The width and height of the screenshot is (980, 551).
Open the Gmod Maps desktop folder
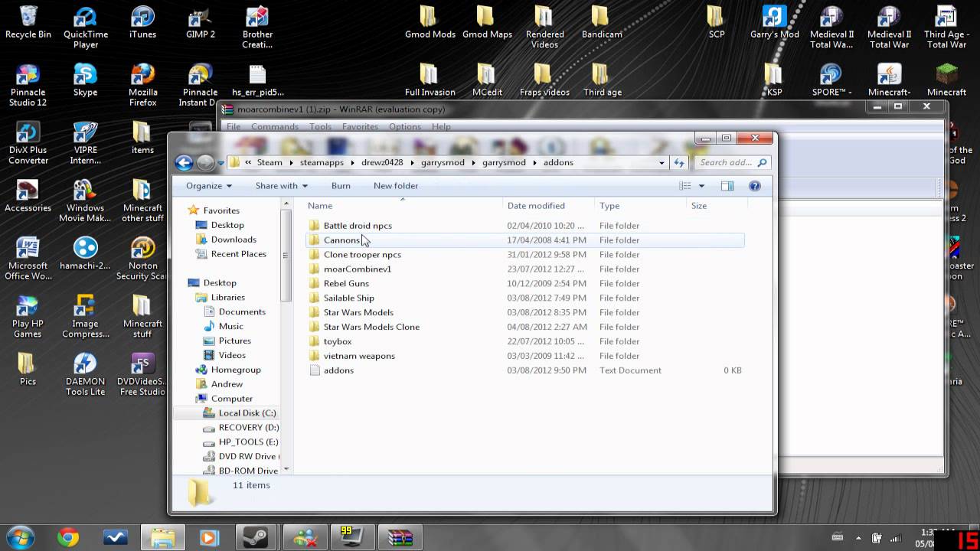[x=487, y=23]
